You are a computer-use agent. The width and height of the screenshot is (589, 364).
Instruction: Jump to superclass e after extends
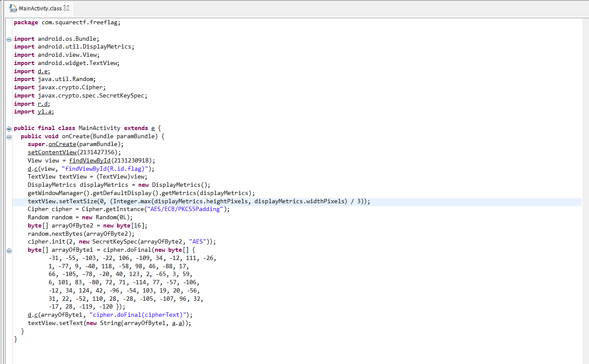pyautogui.click(x=153, y=128)
